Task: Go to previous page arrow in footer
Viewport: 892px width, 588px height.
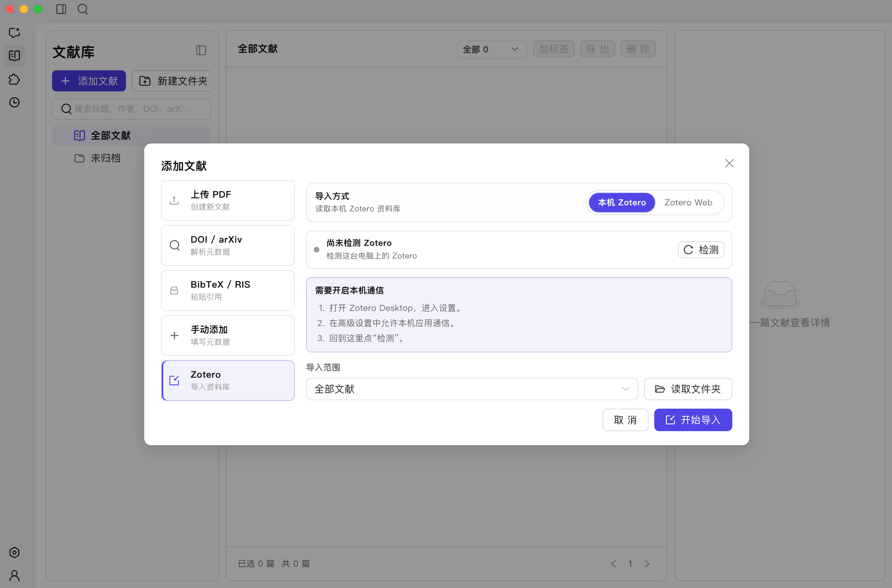Action: (x=613, y=564)
